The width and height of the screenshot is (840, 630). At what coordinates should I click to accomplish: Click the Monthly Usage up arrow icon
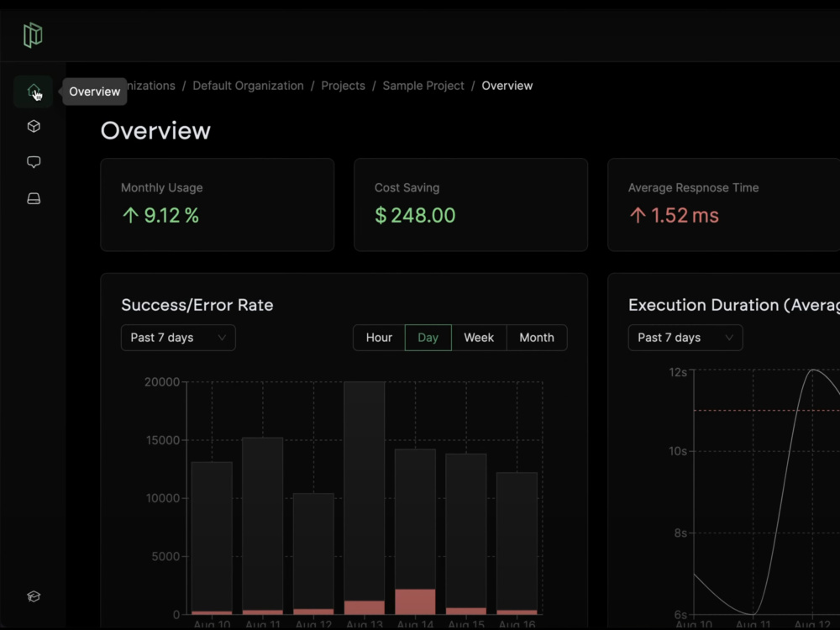pyautogui.click(x=130, y=215)
